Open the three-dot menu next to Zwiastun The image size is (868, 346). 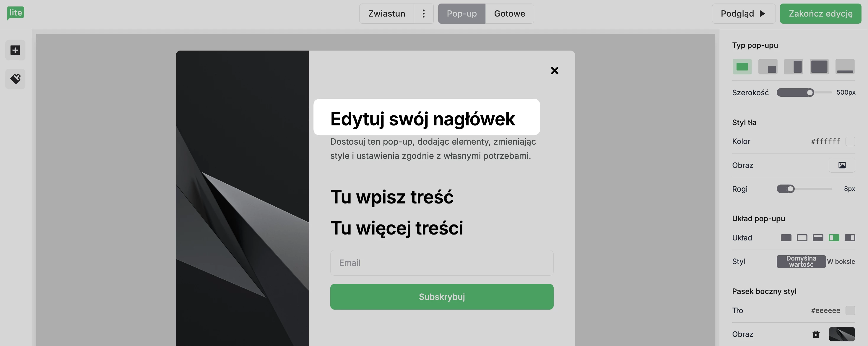click(x=424, y=14)
